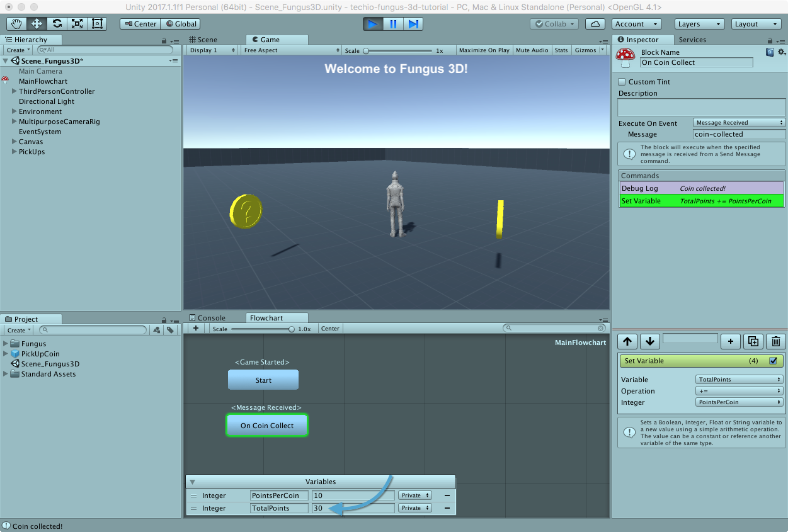This screenshot has height=532, width=788.
Task: Switch to the Services tab
Action: point(692,40)
